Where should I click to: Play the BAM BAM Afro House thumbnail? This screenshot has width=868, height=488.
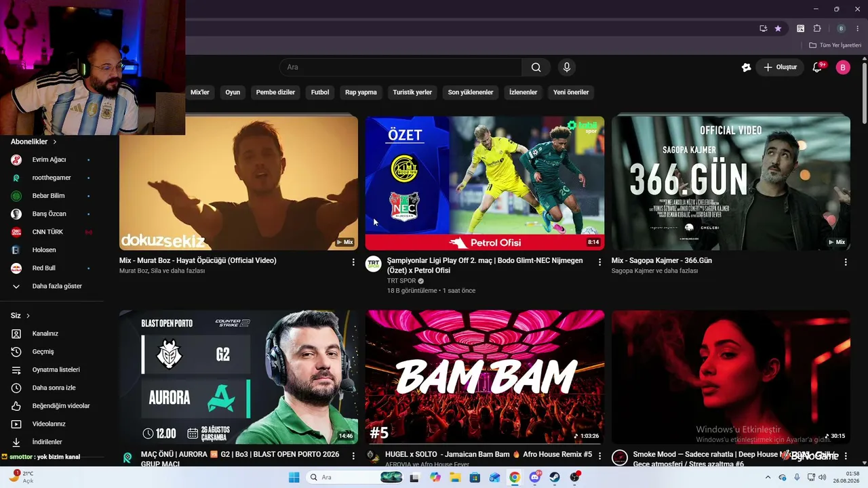pyautogui.click(x=485, y=377)
